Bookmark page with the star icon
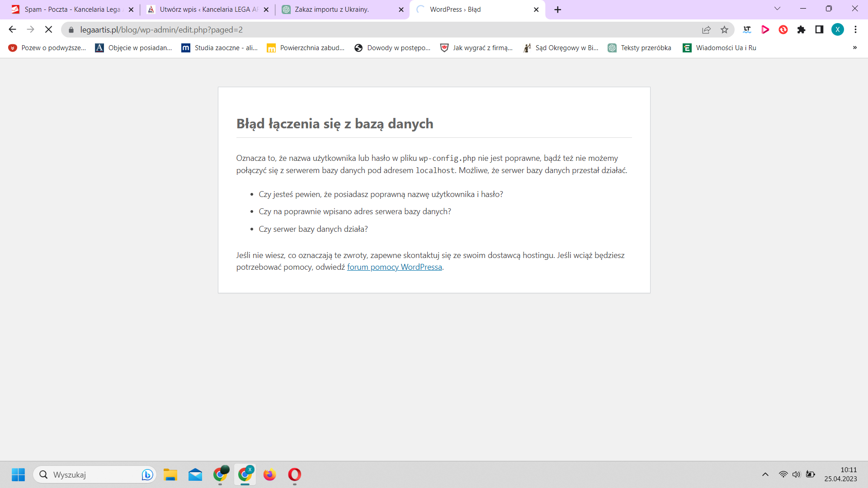The image size is (868, 488). 724,30
